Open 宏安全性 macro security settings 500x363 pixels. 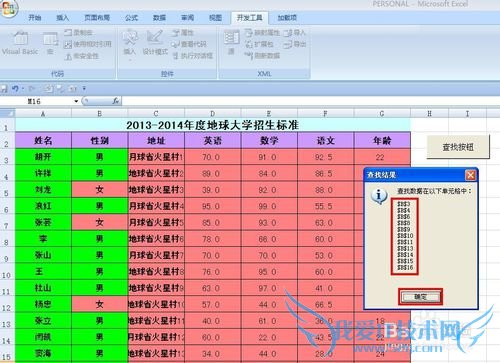click(81, 56)
